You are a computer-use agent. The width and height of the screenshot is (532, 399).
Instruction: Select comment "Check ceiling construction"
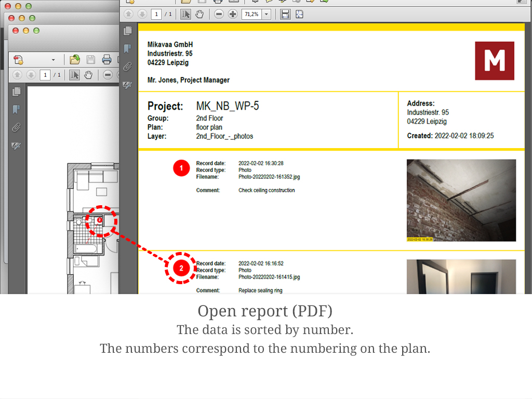tap(267, 190)
